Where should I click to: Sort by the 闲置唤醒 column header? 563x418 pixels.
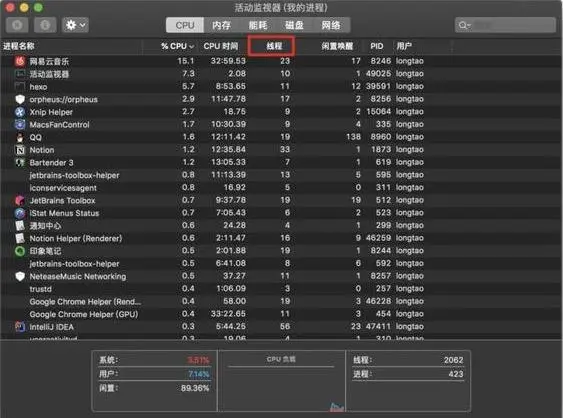(337, 46)
